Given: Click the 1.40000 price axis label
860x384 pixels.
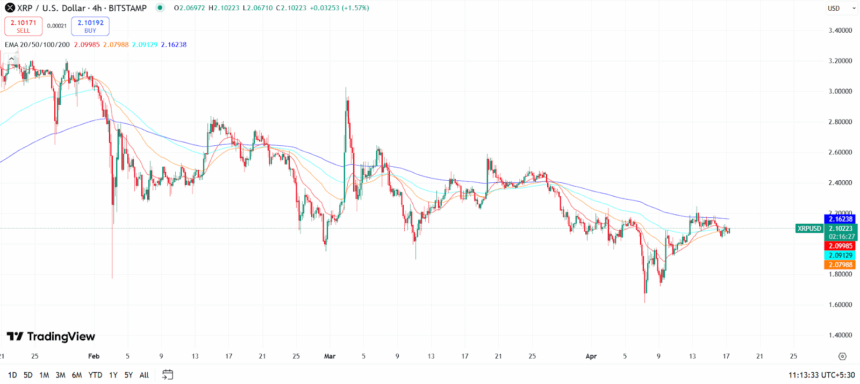Looking at the screenshot, I should [x=840, y=335].
